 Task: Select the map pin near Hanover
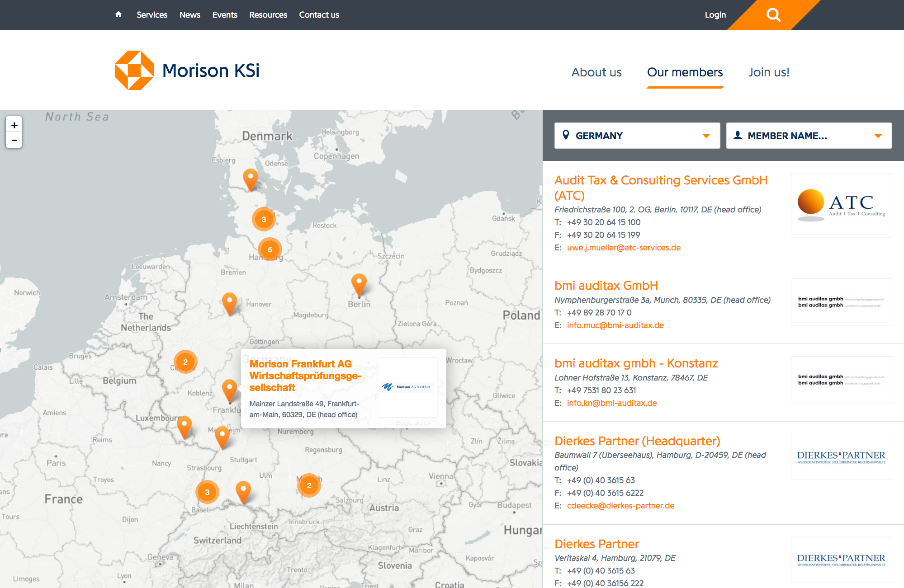pyautogui.click(x=230, y=303)
